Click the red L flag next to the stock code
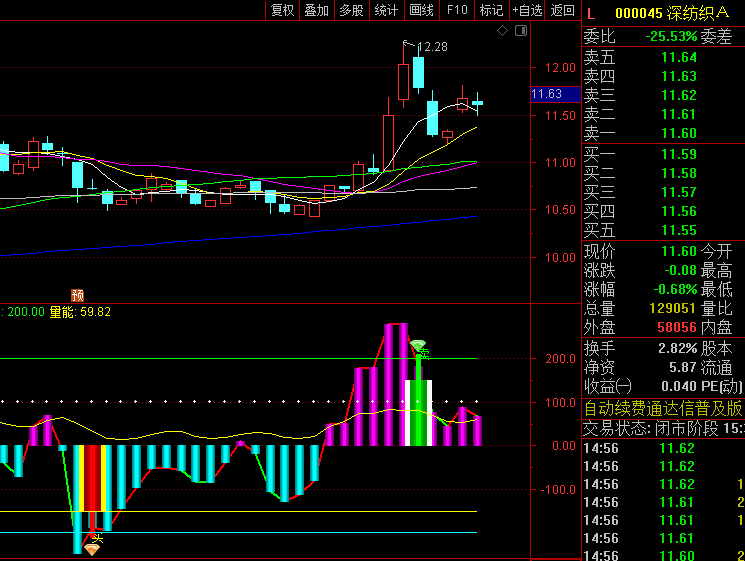745x561 pixels. 591,13
